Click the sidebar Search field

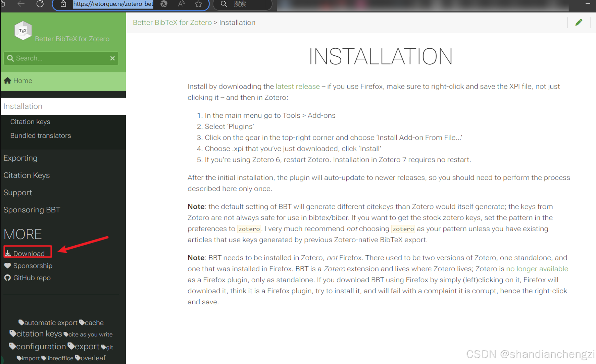61,58
